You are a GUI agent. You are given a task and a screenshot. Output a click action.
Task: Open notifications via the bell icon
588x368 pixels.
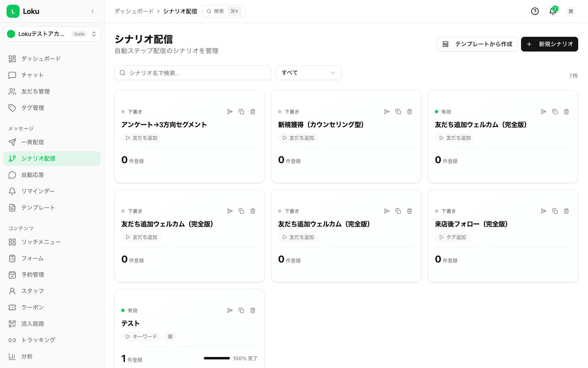coord(553,11)
